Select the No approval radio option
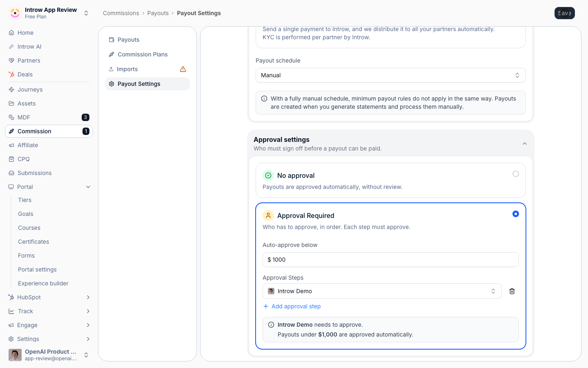The height and width of the screenshot is (368, 588). pos(516,174)
